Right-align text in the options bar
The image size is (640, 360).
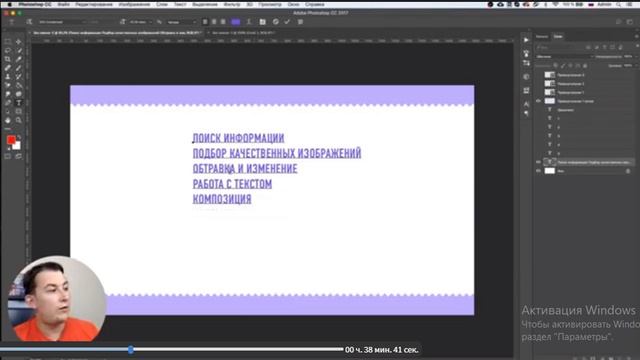coord(223,22)
